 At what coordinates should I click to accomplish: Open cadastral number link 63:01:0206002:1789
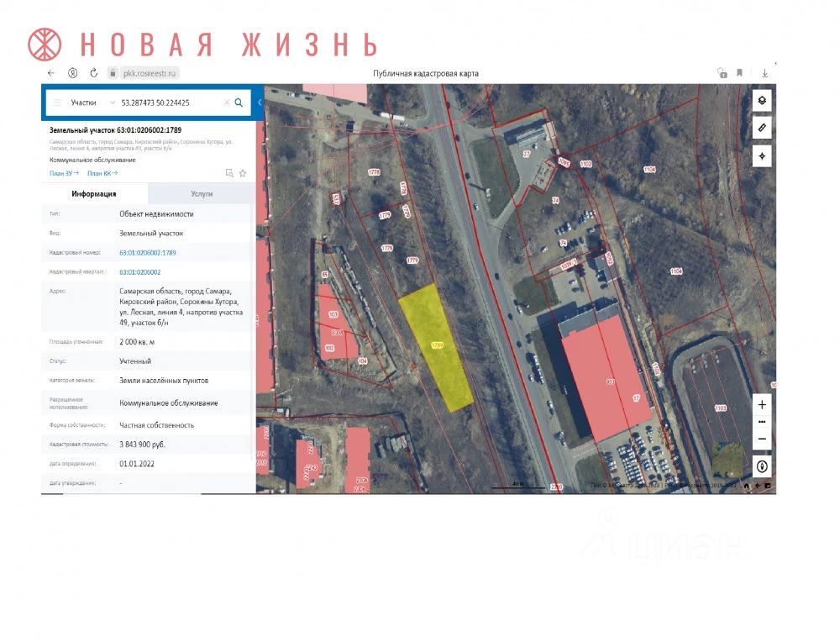[x=147, y=252]
